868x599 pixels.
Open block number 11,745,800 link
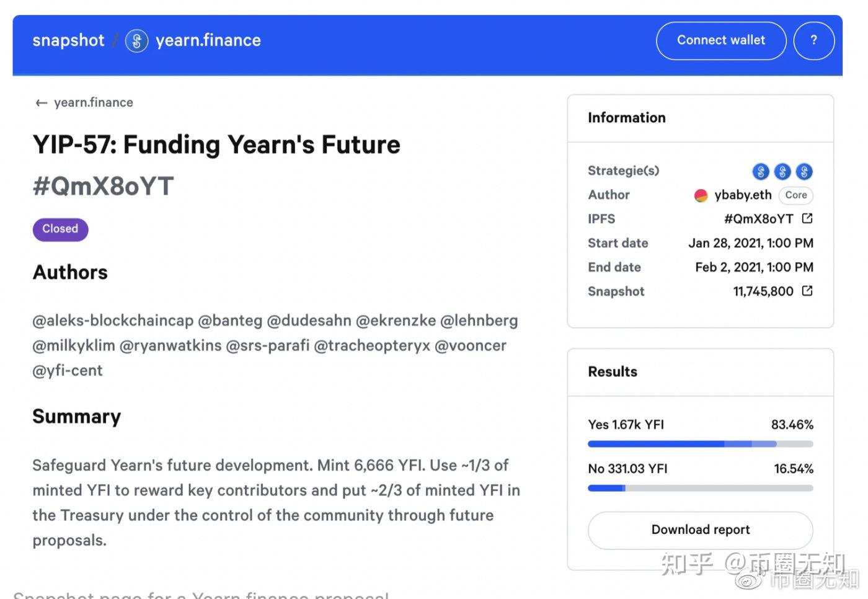coord(763,291)
